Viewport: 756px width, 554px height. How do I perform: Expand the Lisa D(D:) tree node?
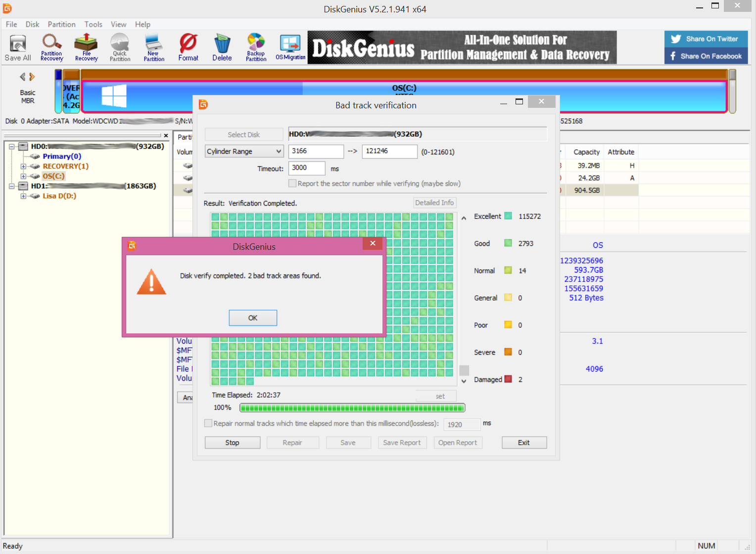[x=23, y=196]
